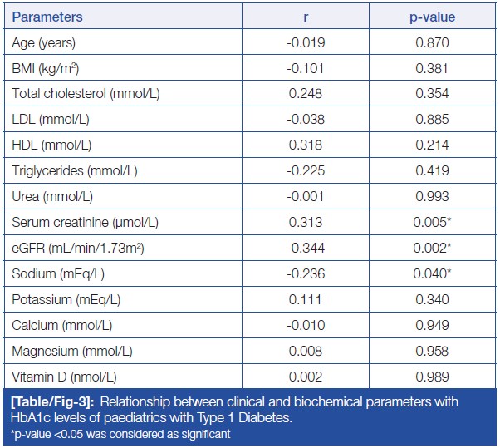Select the Age (years) row label
This screenshot has width=500, height=448.
[44, 42]
